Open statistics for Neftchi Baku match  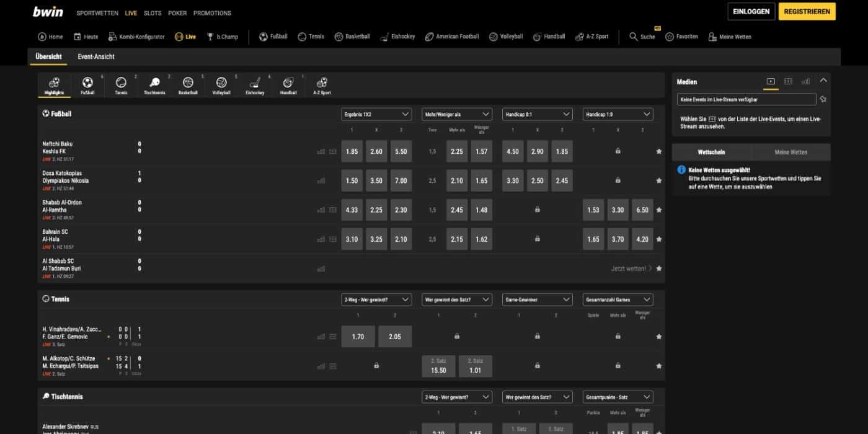[x=321, y=151]
